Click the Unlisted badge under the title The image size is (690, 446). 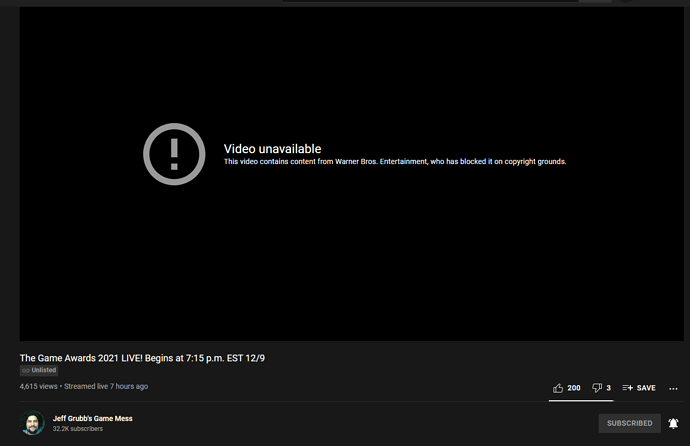[39, 370]
